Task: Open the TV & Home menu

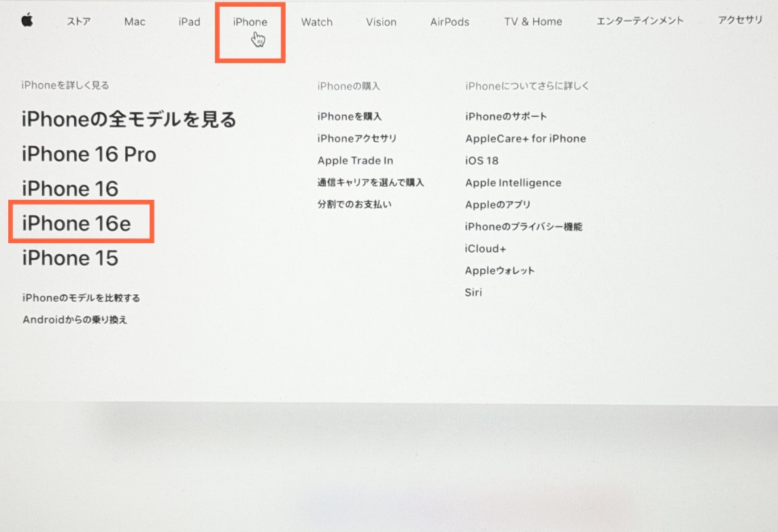Action: click(533, 21)
